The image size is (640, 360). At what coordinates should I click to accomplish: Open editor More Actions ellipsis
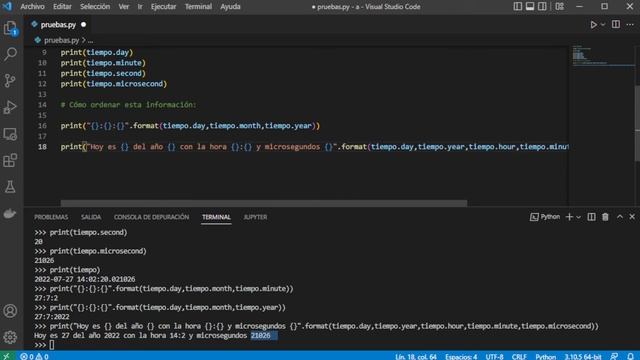pos(630,24)
